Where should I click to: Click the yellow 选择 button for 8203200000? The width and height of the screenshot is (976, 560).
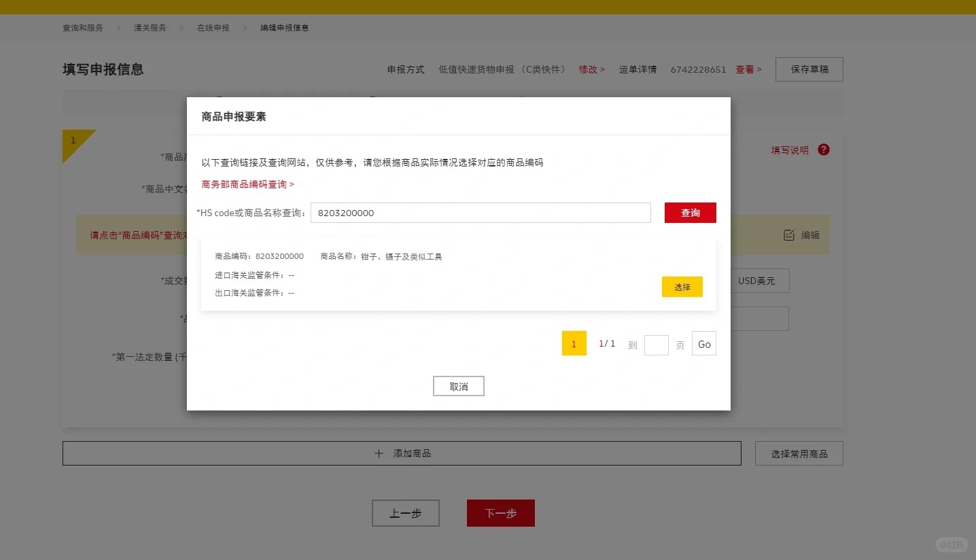[682, 287]
